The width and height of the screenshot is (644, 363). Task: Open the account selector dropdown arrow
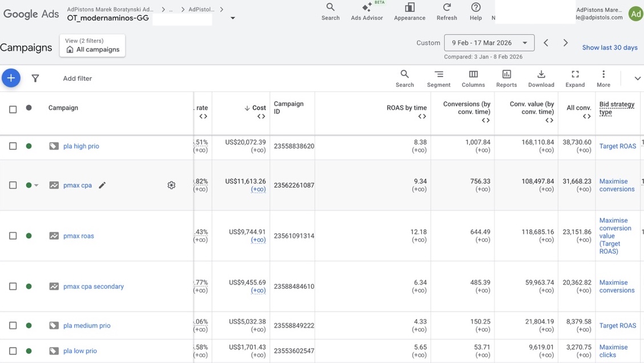coord(232,18)
